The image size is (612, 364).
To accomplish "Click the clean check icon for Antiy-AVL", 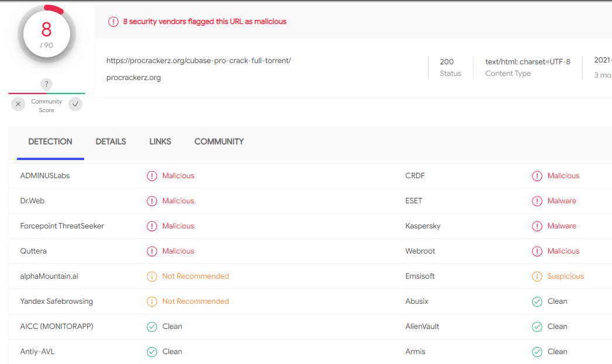I will (152, 352).
